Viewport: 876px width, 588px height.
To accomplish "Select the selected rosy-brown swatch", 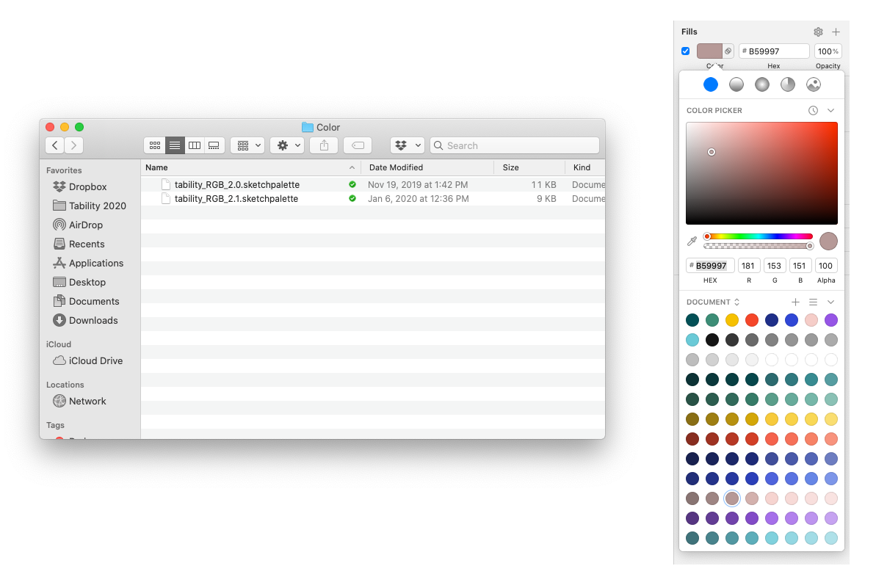I will [732, 498].
